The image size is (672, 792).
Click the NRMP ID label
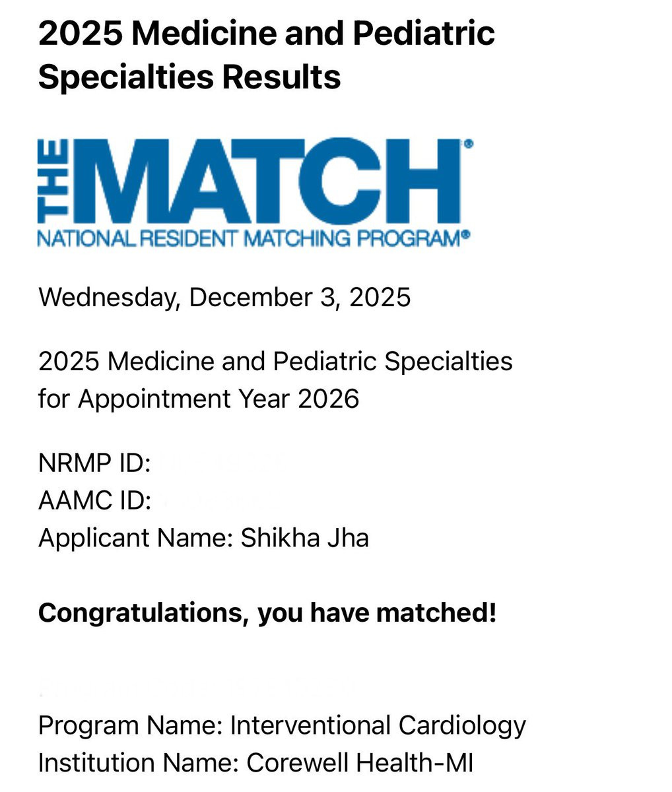point(95,463)
